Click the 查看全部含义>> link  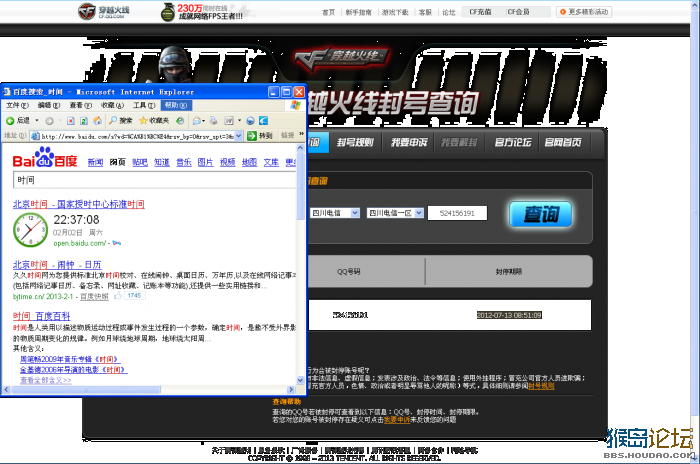(x=46, y=380)
